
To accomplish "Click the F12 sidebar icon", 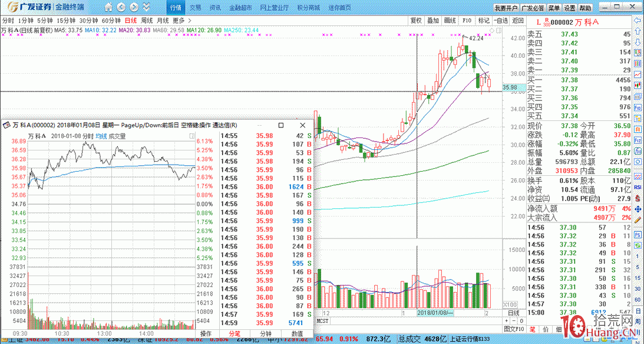I will click(x=638, y=139).
